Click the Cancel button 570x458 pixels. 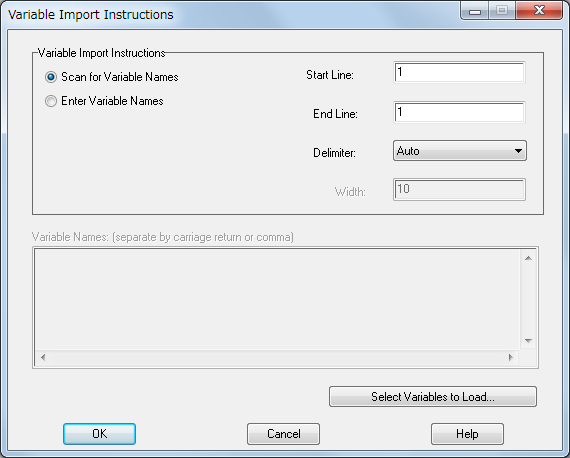click(284, 434)
